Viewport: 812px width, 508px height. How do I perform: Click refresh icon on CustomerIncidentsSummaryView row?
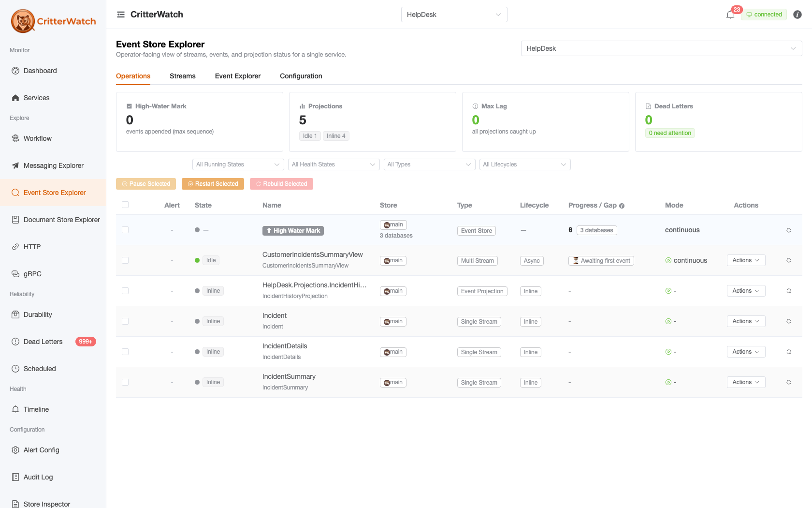click(789, 260)
